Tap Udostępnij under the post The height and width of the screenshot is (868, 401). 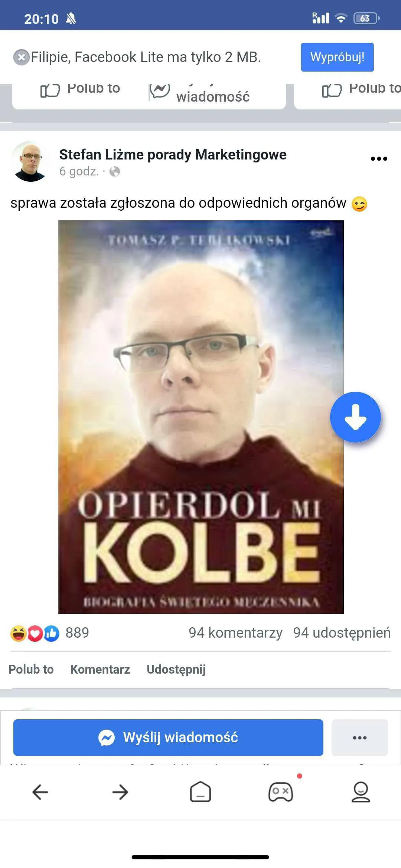pyautogui.click(x=176, y=669)
